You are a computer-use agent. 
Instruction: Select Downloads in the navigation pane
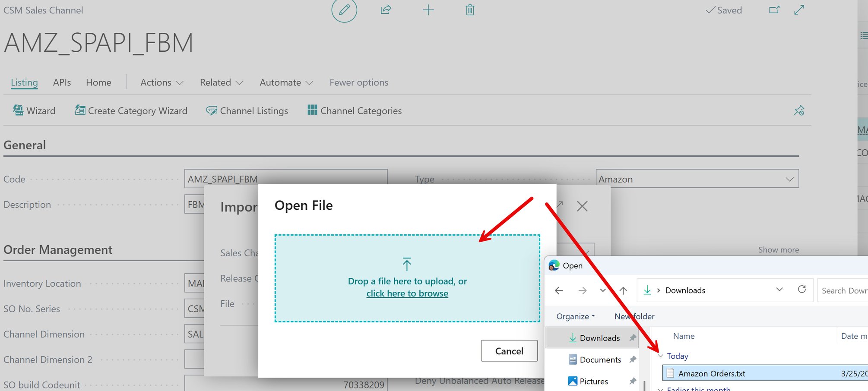[592, 338]
